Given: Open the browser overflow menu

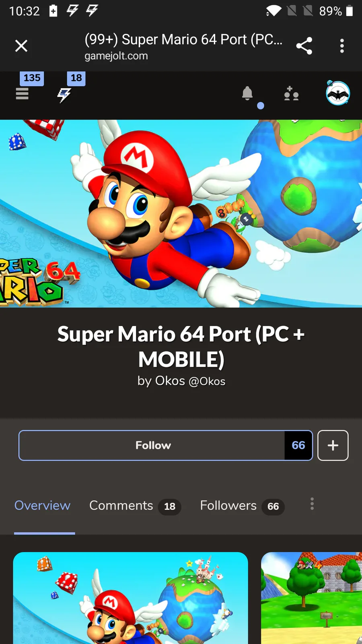Looking at the screenshot, I should pos(342,46).
